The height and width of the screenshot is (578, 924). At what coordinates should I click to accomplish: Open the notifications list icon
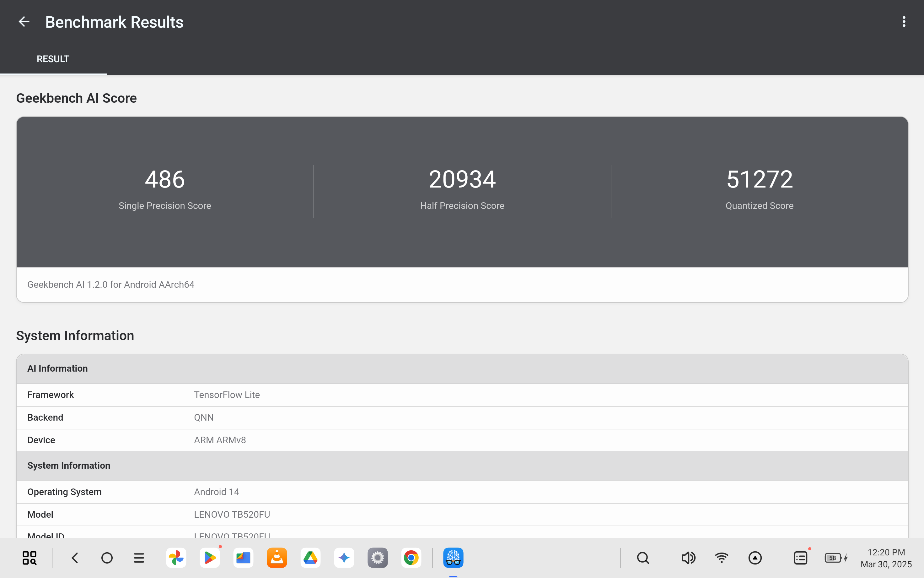point(800,558)
